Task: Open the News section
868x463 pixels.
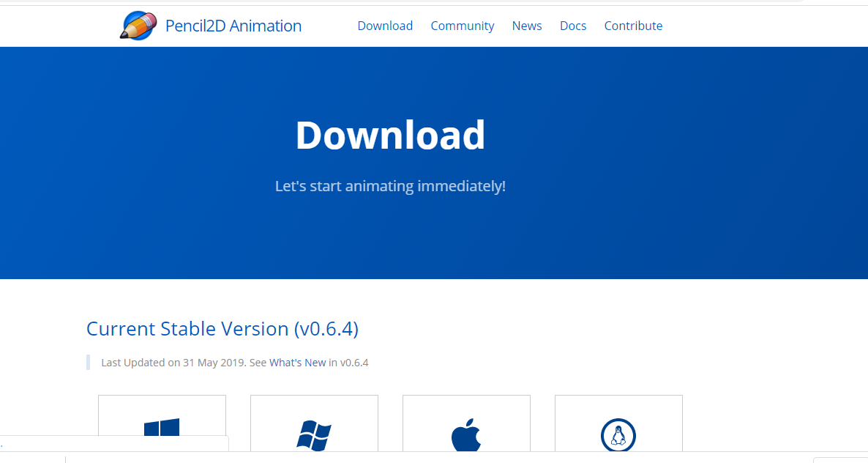Action: pos(526,26)
